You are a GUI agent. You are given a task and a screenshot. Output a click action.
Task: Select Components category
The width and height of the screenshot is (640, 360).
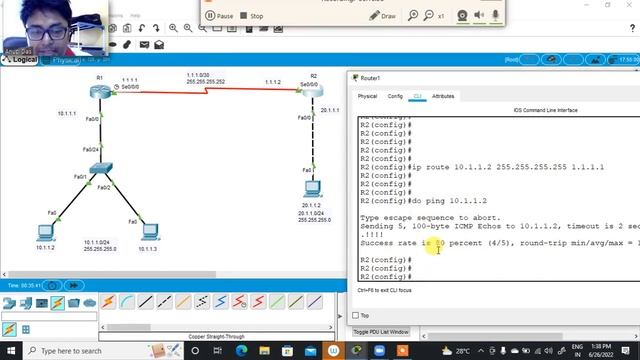coord(42,303)
